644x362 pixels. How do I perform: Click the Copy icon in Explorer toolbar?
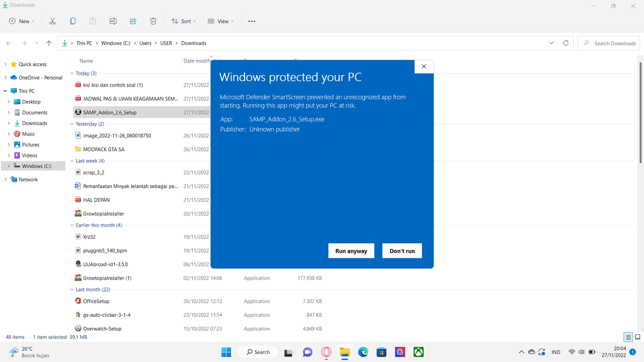[x=72, y=21]
